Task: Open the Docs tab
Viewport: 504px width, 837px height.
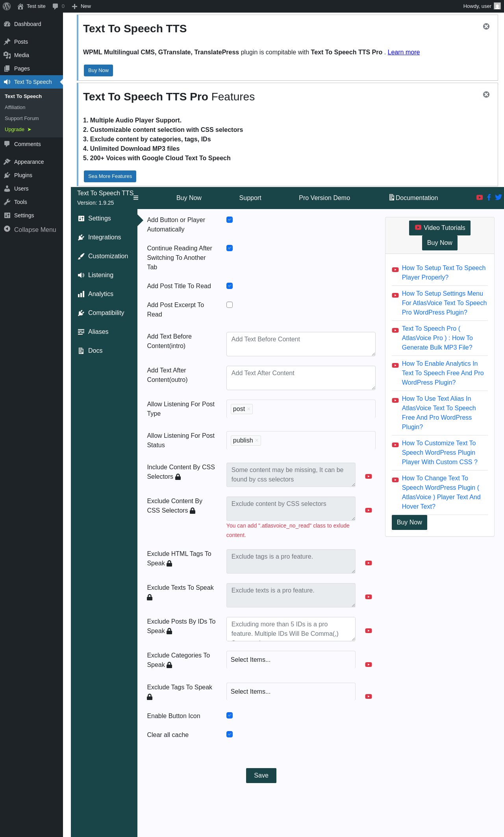Action: 104,351
